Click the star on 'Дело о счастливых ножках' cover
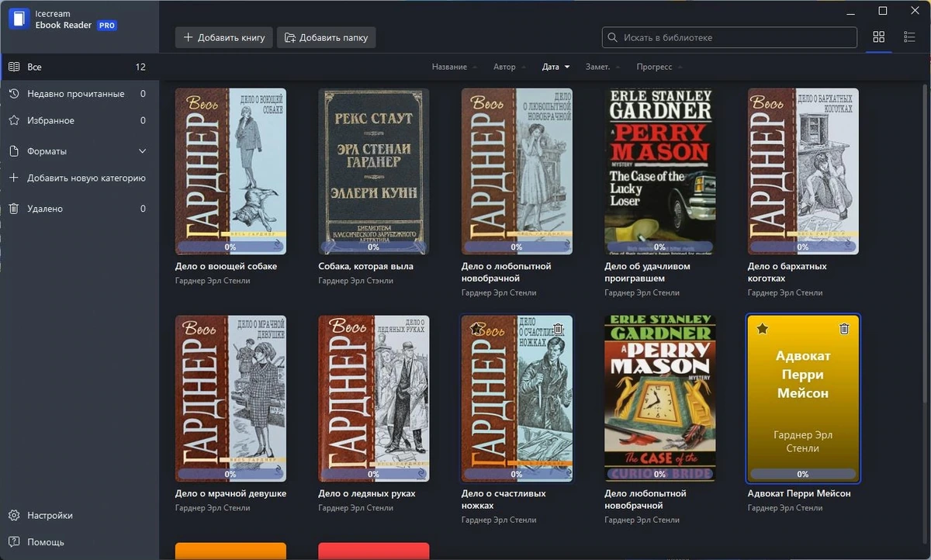The width and height of the screenshot is (931, 560). 476,329
